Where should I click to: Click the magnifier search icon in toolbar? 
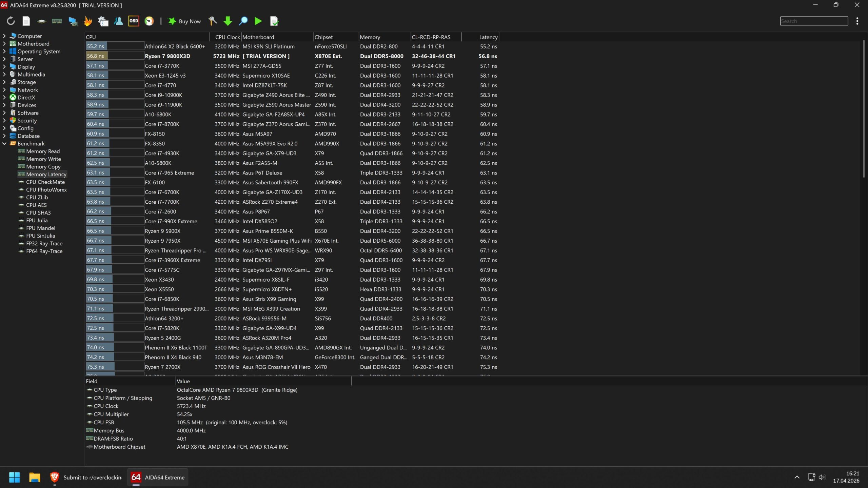coord(243,21)
